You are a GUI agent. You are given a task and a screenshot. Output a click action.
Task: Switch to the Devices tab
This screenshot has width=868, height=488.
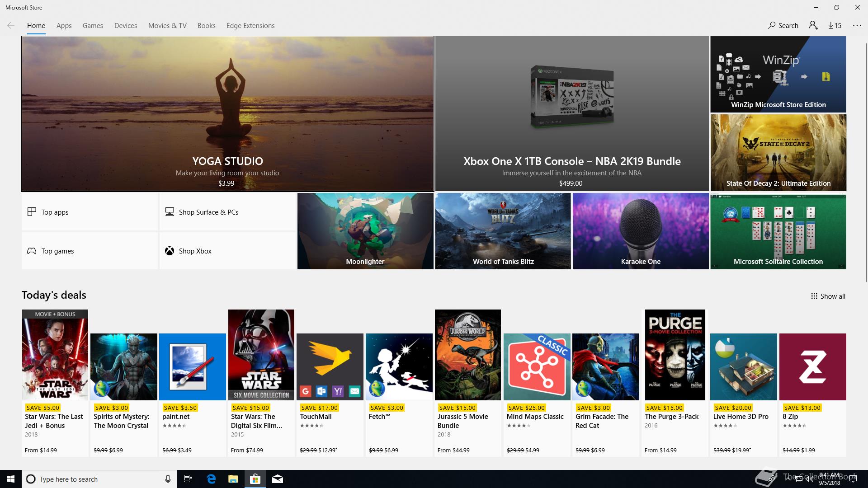(126, 26)
